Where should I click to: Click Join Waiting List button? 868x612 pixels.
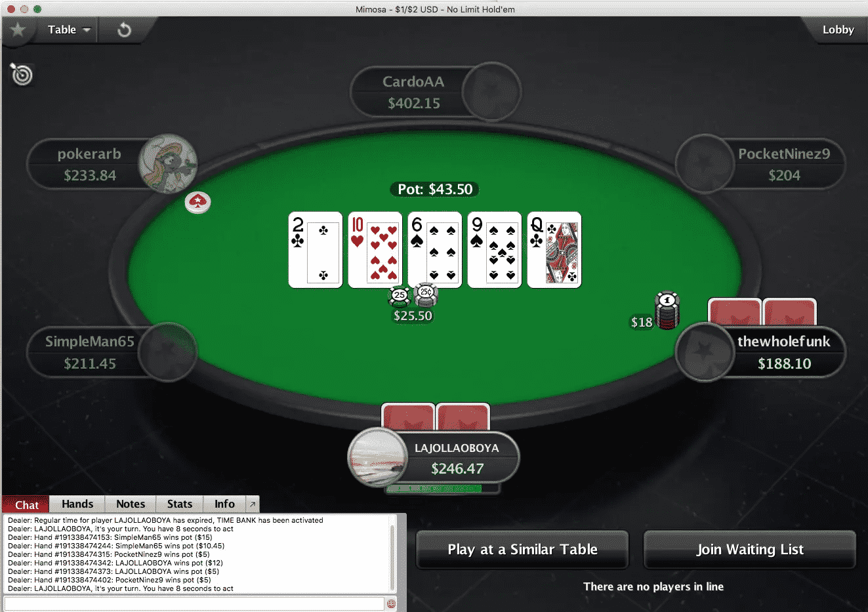pos(750,550)
